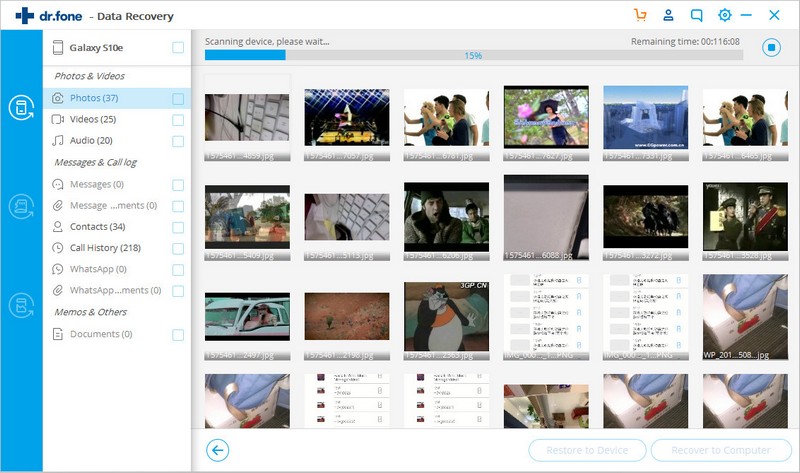Screen dimensions: 800x473
Task: Click the Restore to Device button
Action: (587, 450)
